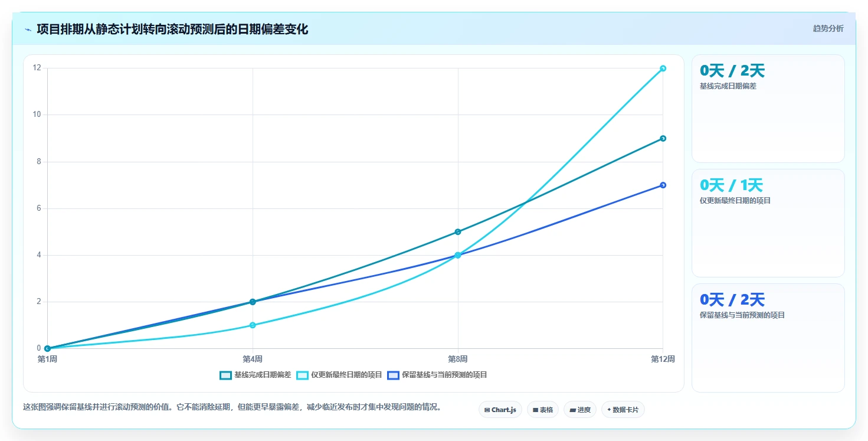Click the blue 保留基线与当前预测的项目 legend swatch

pyautogui.click(x=393, y=375)
